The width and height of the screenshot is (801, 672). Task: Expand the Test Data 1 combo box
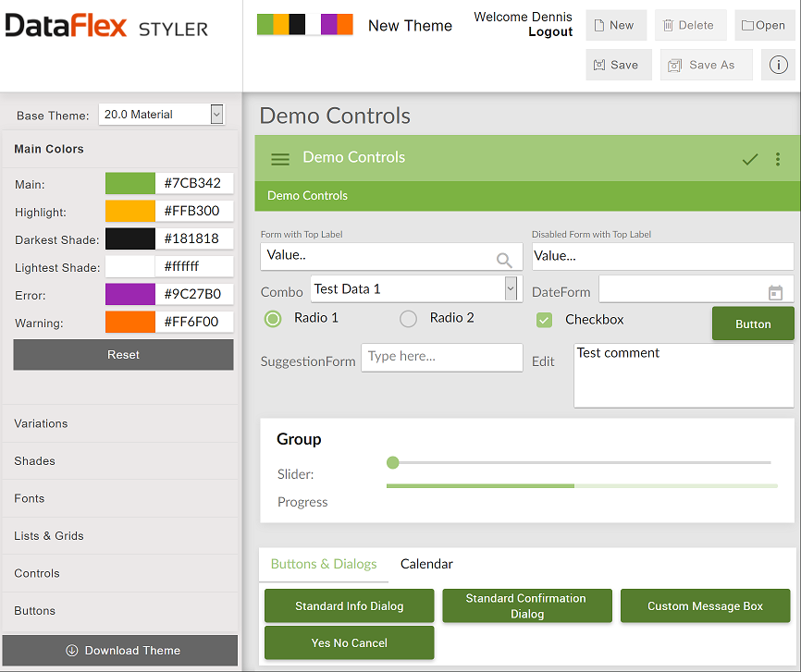416,289
